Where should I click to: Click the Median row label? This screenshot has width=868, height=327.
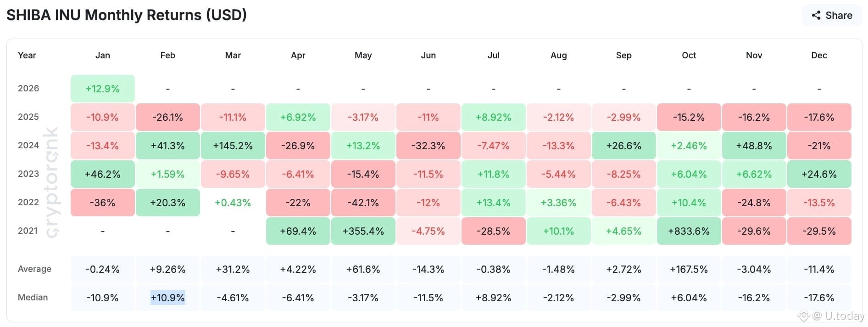[x=33, y=298]
